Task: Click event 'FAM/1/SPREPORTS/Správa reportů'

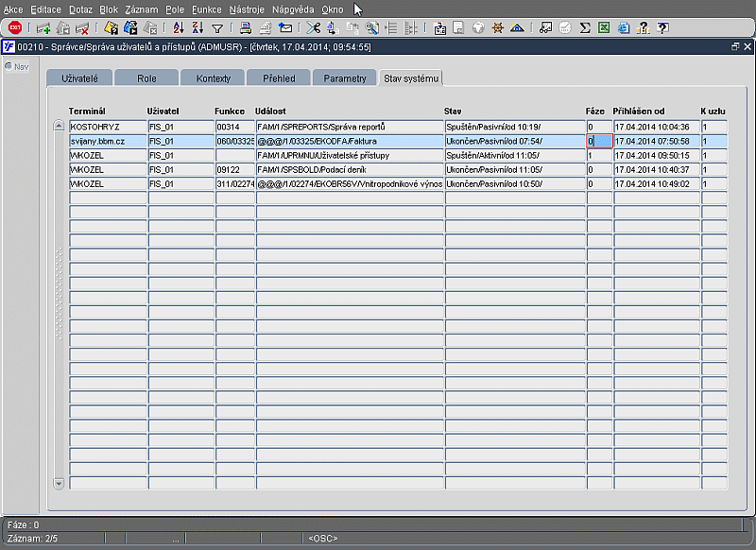Action: pos(350,127)
